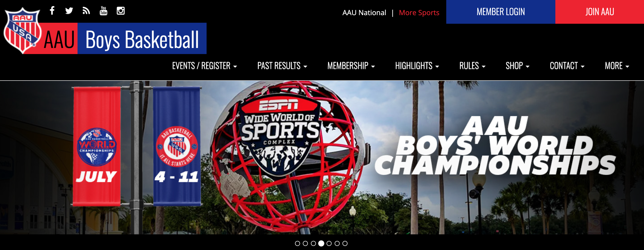The height and width of the screenshot is (250, 644).
Task: Click the Member Login button
Action: 501,12
